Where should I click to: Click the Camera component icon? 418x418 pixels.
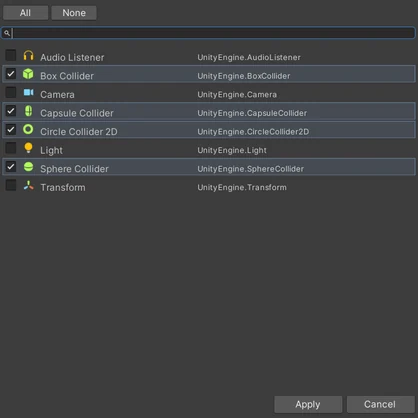28,92
